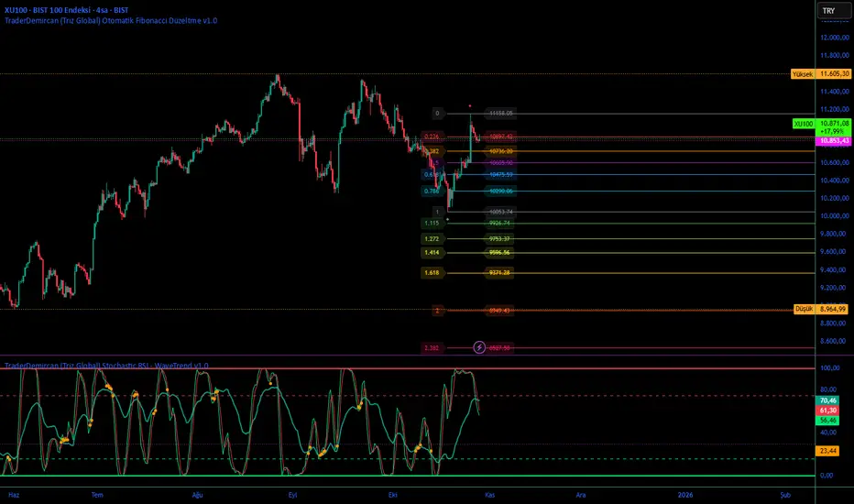Click the 9371.28 price tag
854x504 pixels.
499,272
